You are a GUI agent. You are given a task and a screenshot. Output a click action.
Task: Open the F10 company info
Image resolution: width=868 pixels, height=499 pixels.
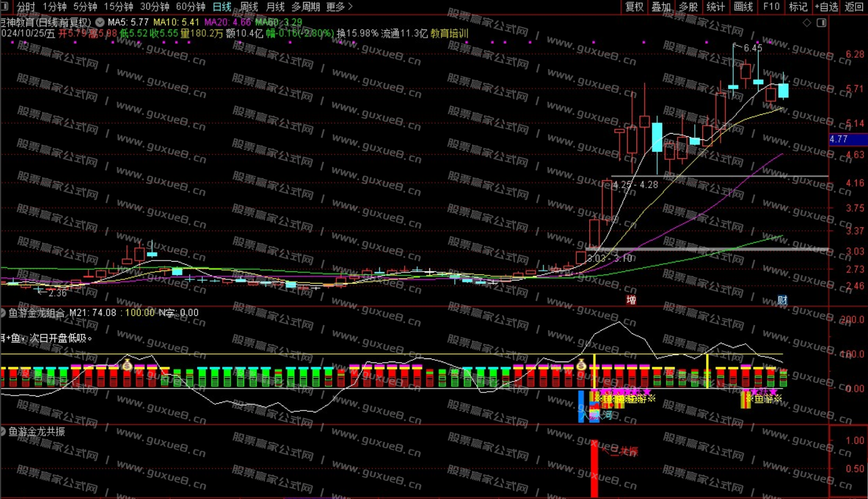(x=771, y=7)
